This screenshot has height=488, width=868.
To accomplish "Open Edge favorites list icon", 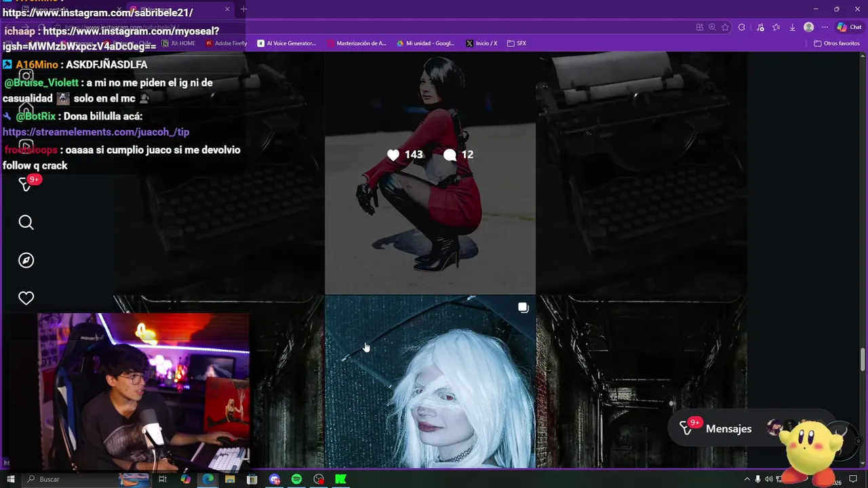I will [x=776, y=27].
